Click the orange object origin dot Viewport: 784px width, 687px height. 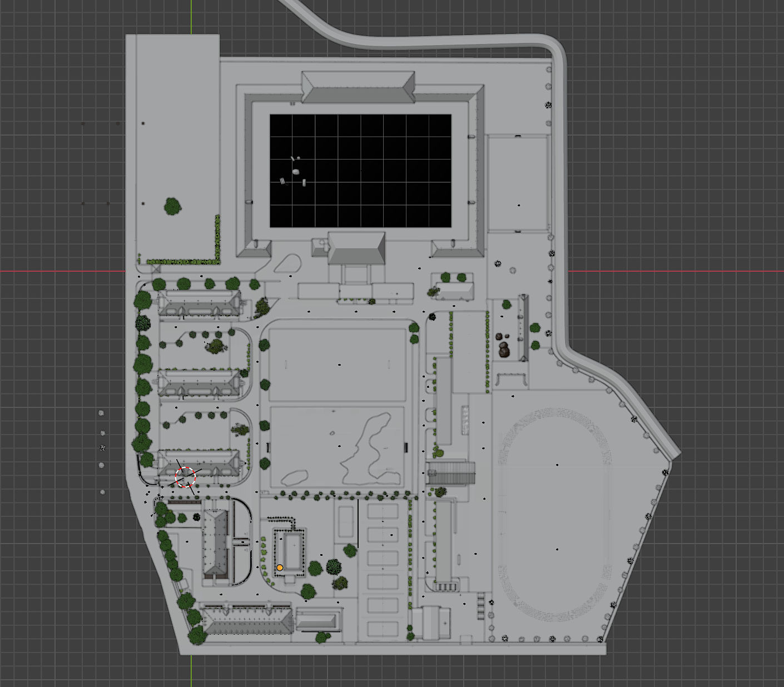pyautogui.click(x=280, y=567)
